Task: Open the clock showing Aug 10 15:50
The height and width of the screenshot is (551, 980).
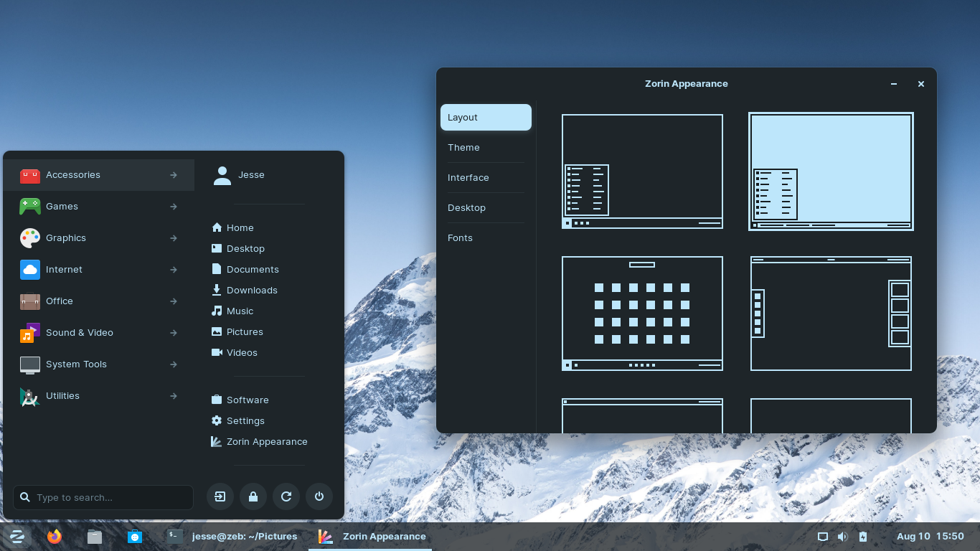Action: point(930,537)
